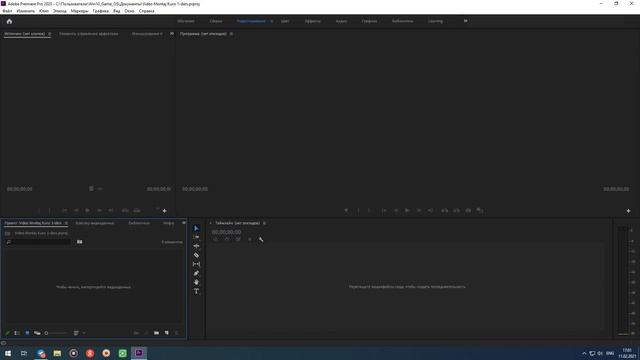
Task: Play in the Source monitor
Action: point(87,211)
